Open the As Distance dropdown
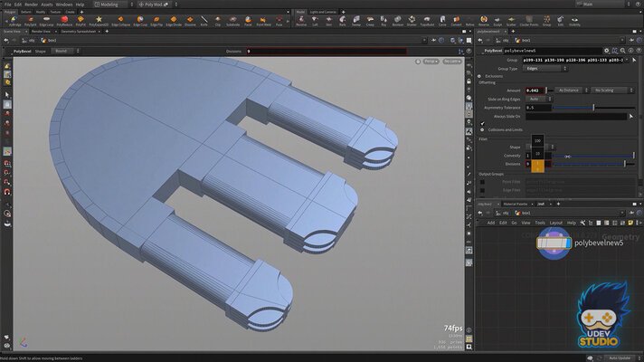This screenshot has height=362, width=644. pyautogui.click(x=570, y=90)
